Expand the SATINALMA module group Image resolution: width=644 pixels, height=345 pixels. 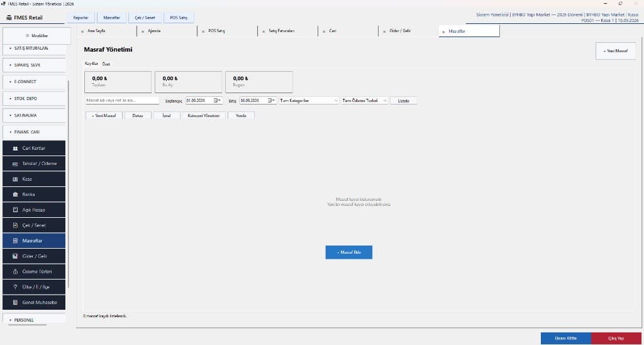[x=34, y=116]
